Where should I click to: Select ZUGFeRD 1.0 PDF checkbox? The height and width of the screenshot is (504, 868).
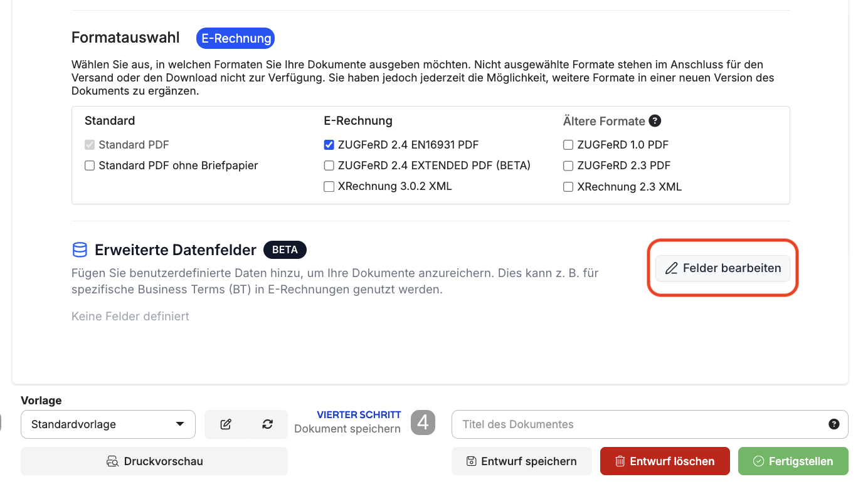pyautogui.click(x=568, y=145)
